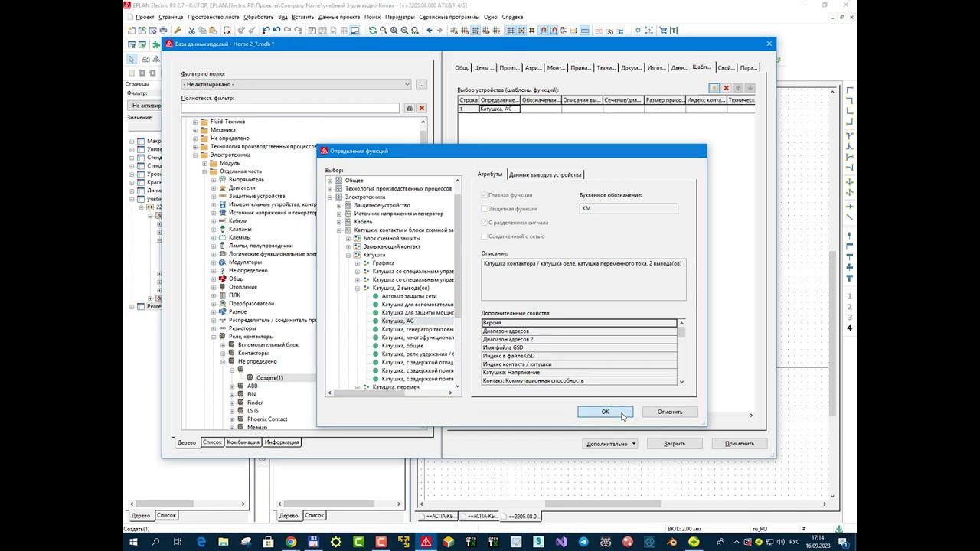Select the 'Атрибуты' tab
Screen dimensions: 980x551
pos(490,174)
